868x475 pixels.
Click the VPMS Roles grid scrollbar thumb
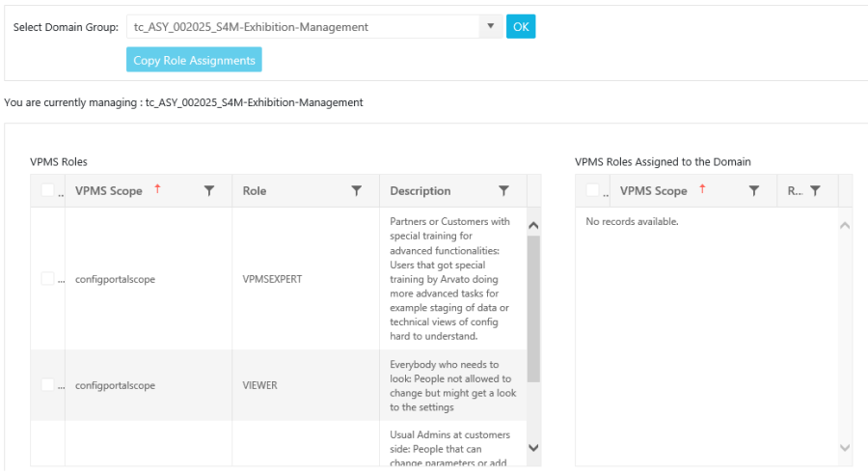coord(533,309)
